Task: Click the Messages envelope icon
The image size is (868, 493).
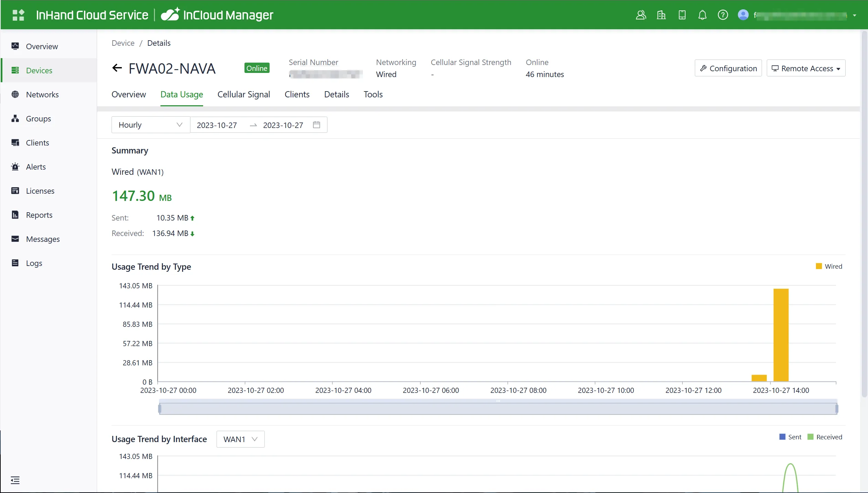Action: tap(15, 239)
